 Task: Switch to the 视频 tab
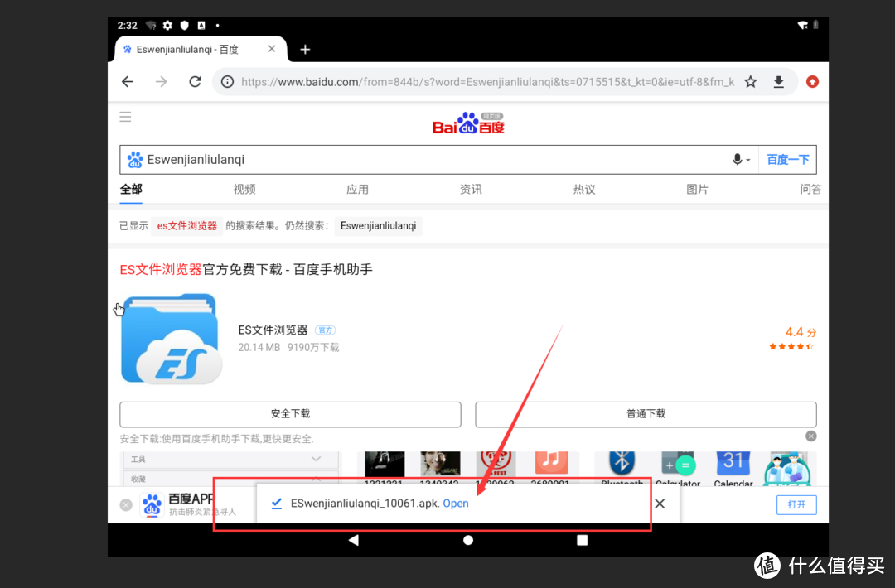coord(244,190)
